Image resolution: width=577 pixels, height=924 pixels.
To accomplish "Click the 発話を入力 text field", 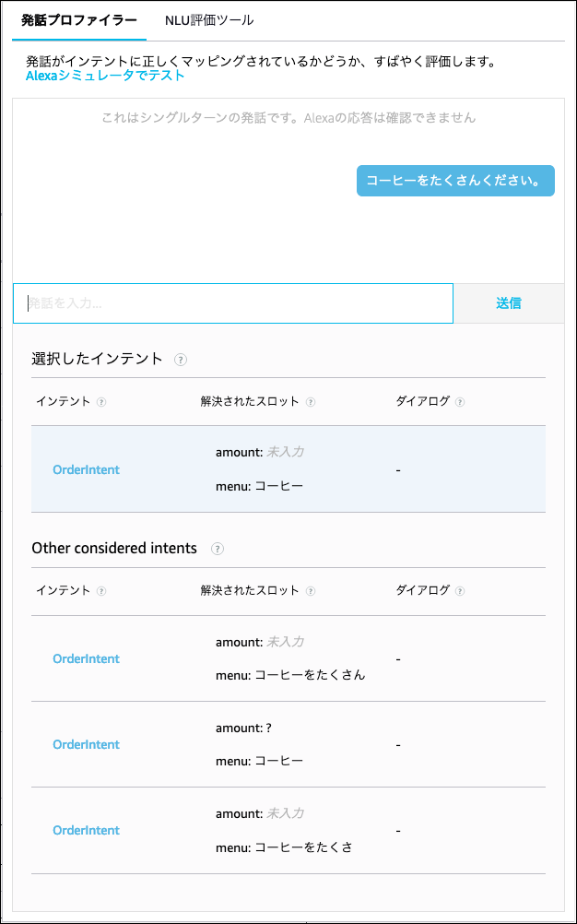I will coord(230,302).
